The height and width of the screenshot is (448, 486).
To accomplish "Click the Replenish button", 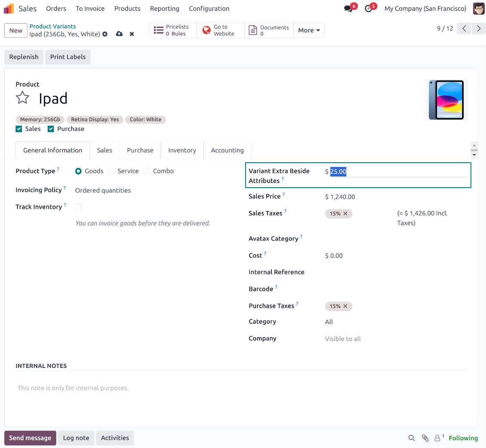I will tap(24, 57).
